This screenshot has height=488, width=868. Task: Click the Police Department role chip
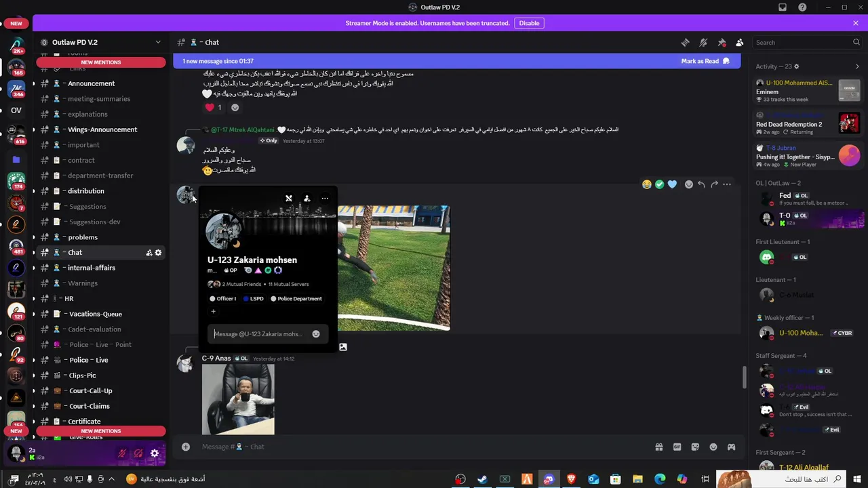pyautogui.click(x=296, y=299)
